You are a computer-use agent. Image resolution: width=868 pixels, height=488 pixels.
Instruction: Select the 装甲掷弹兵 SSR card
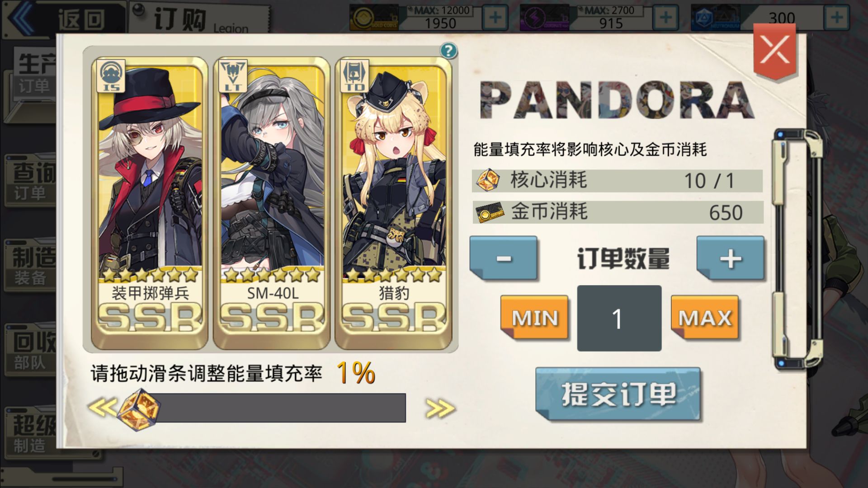click(x=150, y=203)
